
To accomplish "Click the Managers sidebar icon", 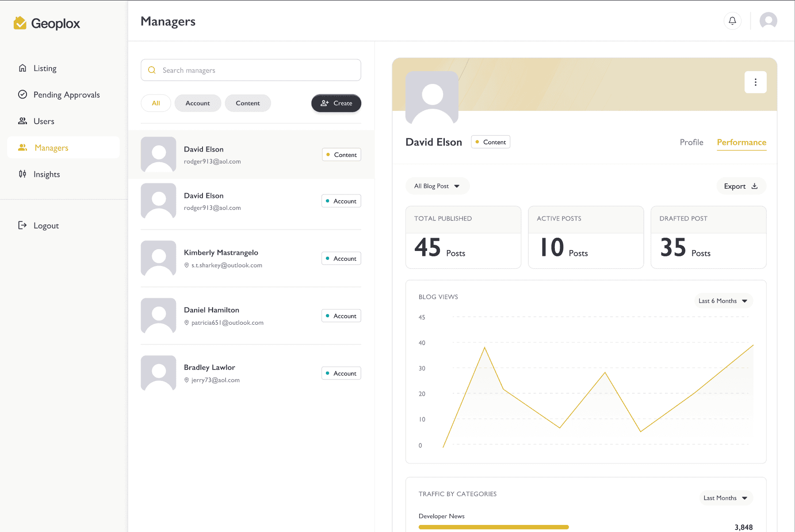I will [x=23, y=148].
